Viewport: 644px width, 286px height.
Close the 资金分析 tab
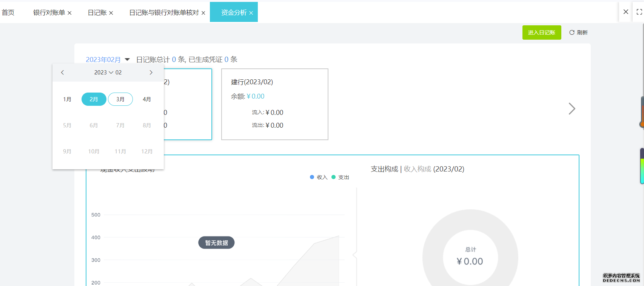(251, 13)
